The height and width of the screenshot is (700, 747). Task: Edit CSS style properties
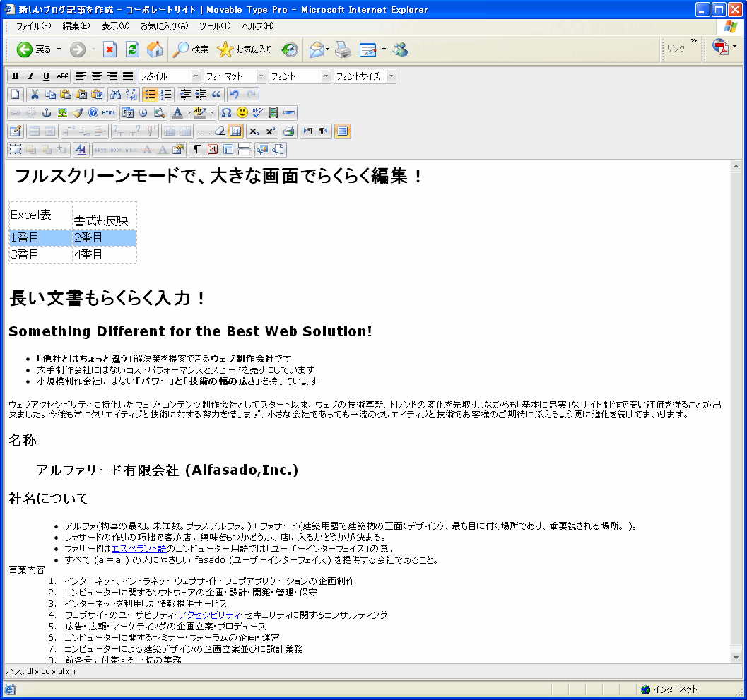coord(81,150)
